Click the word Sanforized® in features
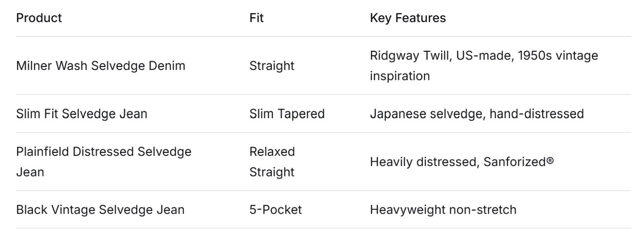 [x=519, y=162]
